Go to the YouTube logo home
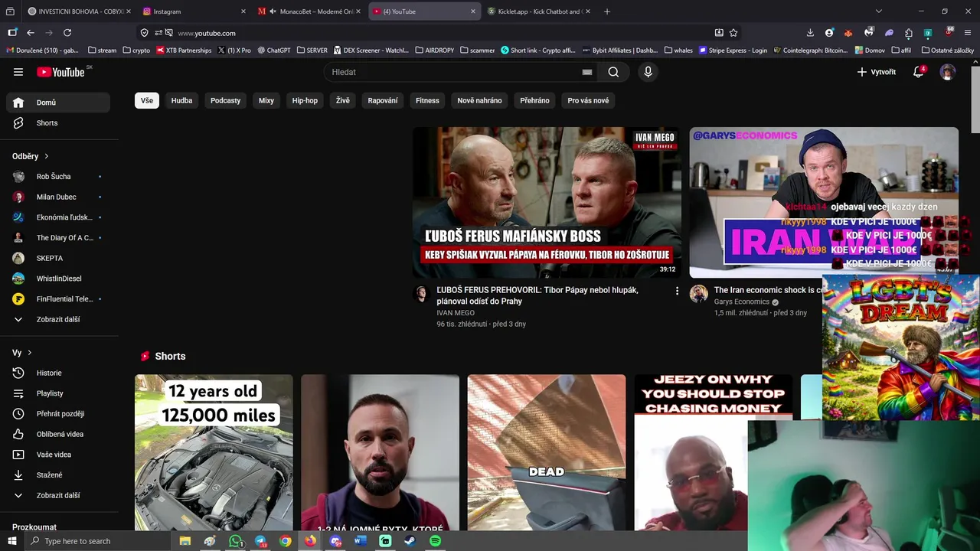Image resolution: width=980 pixels, height=551 pixels. coord(60,72)
